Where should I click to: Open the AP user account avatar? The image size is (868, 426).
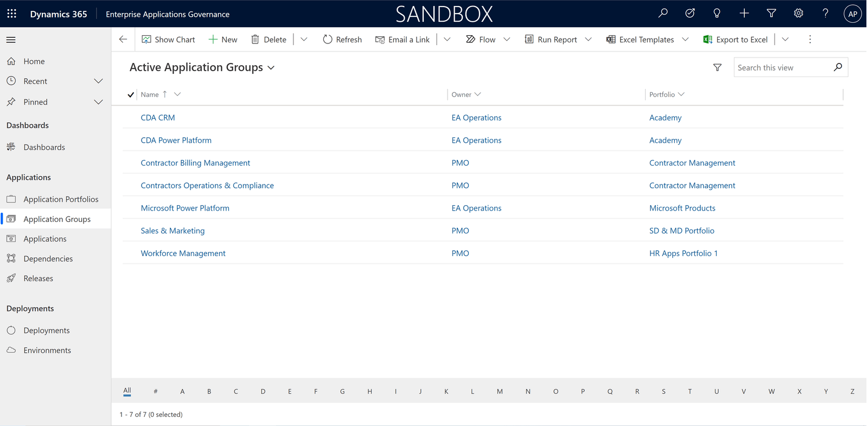point(853,14)
